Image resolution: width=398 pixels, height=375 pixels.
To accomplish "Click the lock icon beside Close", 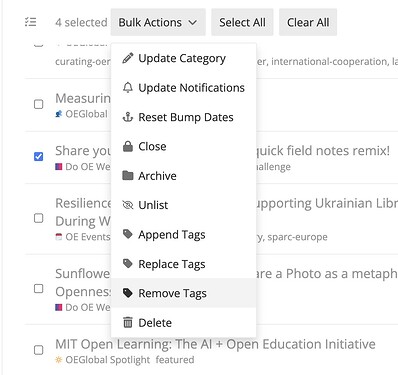I will tap(128, 146).
